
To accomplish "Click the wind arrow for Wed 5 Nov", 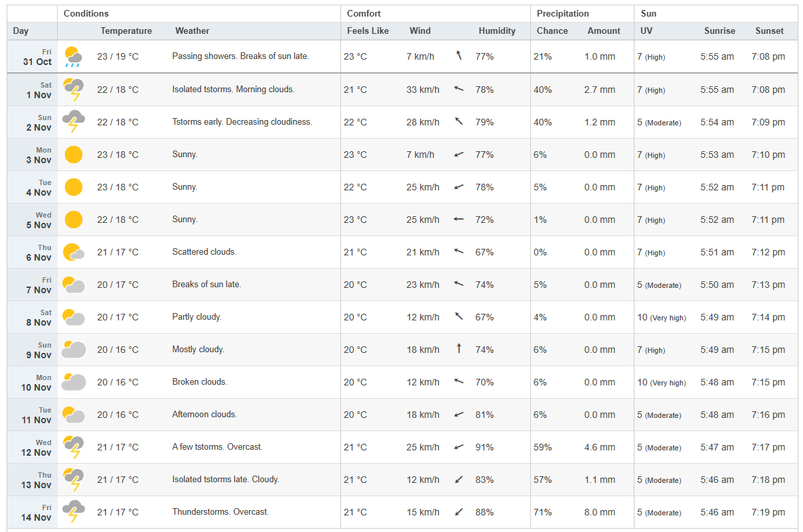I will tap(459, 220).
